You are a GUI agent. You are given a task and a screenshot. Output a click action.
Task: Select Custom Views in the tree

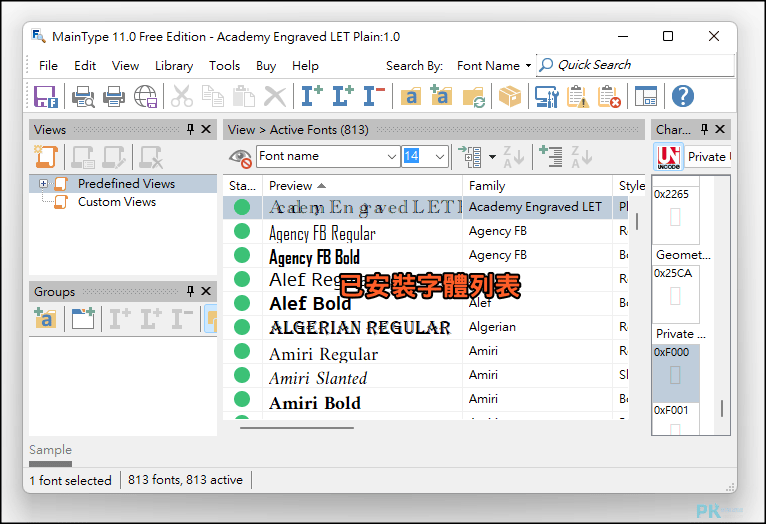click(x=117, y=202)
